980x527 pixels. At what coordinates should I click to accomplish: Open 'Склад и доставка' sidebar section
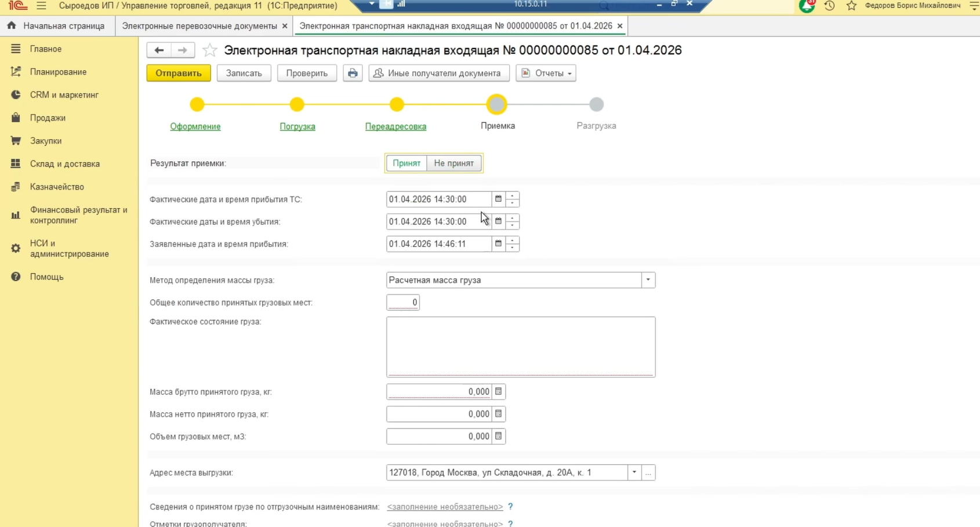click(x=65, y=164)
